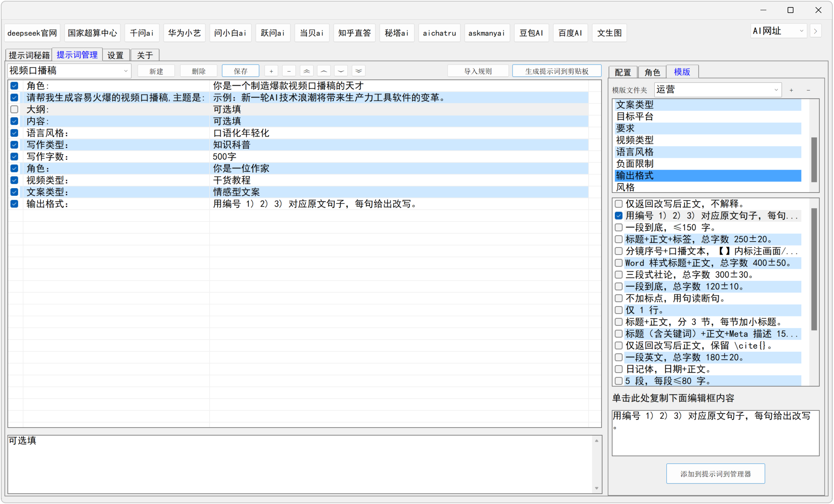Save with the 保存 button
The width and height of the screenshot is (834, 504).
[x=241, y=71]
